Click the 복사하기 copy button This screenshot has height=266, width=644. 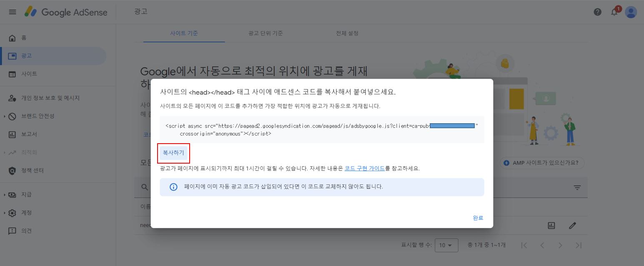[173, 153]
